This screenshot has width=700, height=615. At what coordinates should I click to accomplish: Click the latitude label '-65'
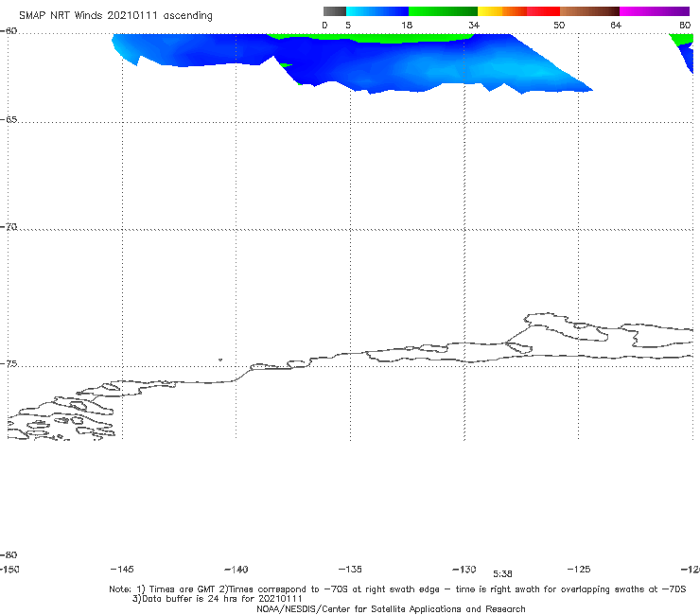9,120
